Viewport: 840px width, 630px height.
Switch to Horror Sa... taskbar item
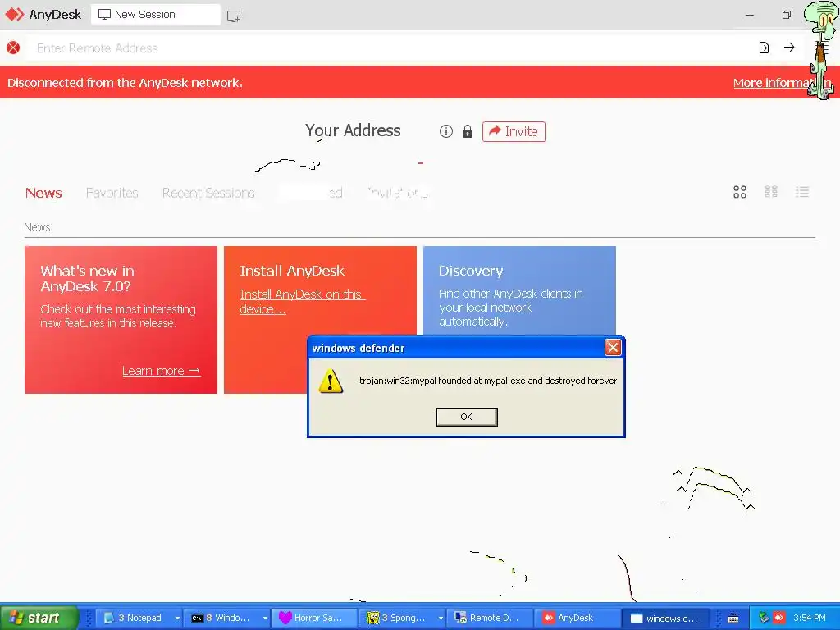314,618
